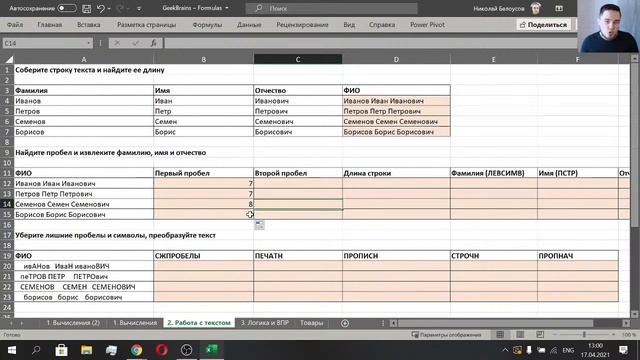The image size is (640, 360).
Task: Open sheet tab 1. Вычисления
Action: point(135,323)
